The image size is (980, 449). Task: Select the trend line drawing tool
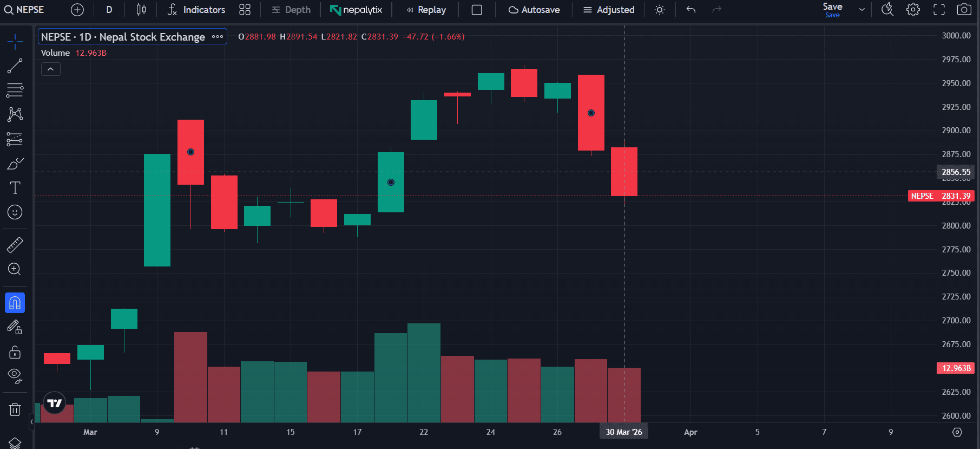pos(15,66)
